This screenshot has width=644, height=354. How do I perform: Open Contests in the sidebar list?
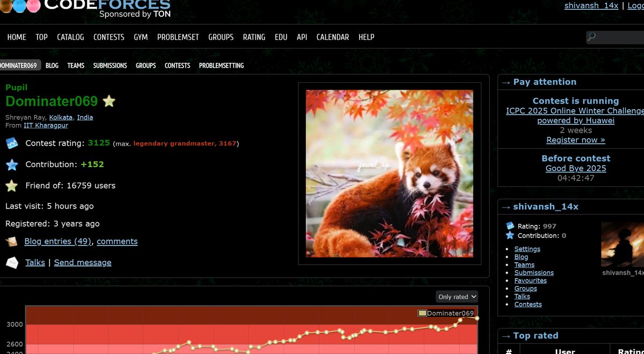(528, 304)
